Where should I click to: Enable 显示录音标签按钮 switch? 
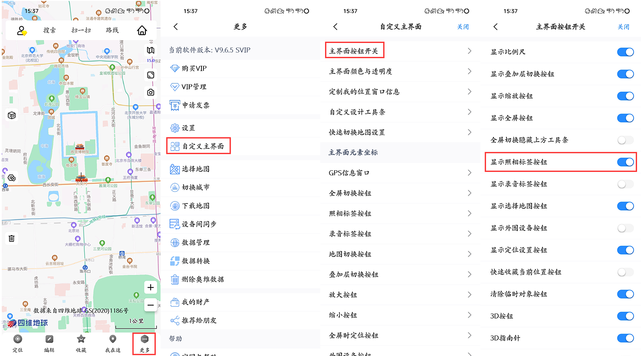(625, 184)
